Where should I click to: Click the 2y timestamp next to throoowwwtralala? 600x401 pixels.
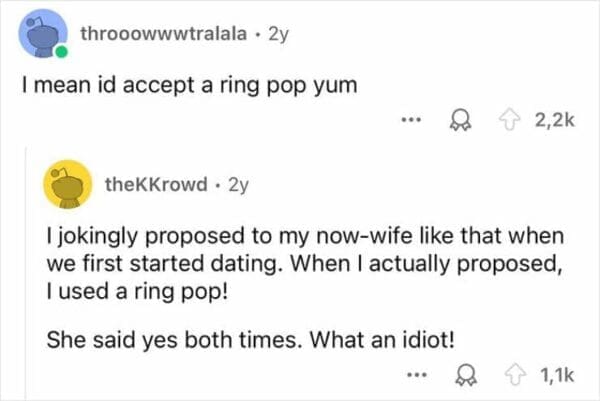(x=278, y=34)
